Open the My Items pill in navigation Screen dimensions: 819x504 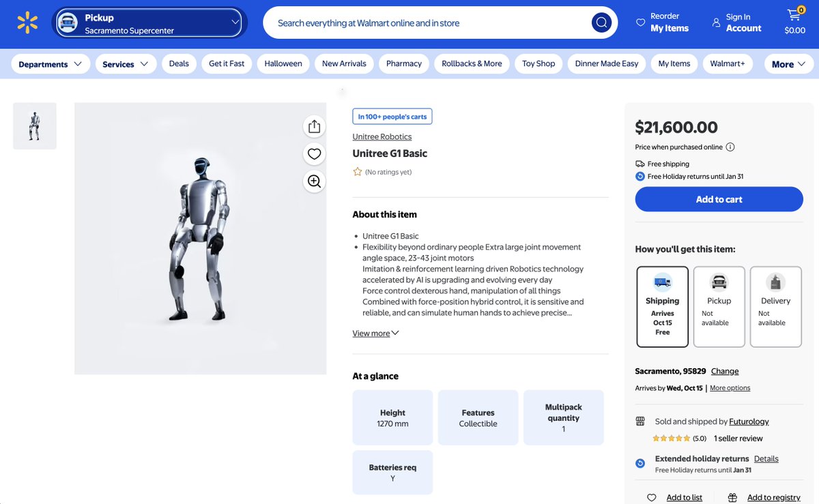tap(674, 63)
